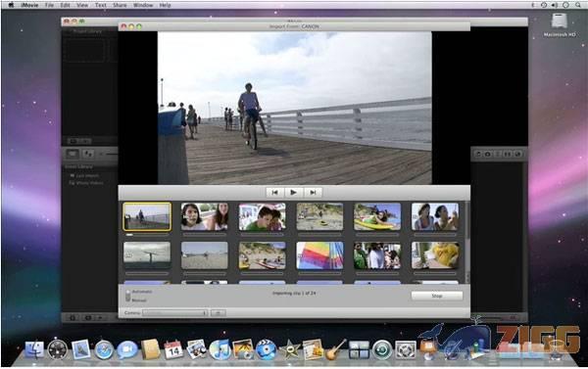Image resolution: width=588 pixels, height=369 pixels.
Task: Select the yellow kayak thumbnail
Action: pos(377,216)
